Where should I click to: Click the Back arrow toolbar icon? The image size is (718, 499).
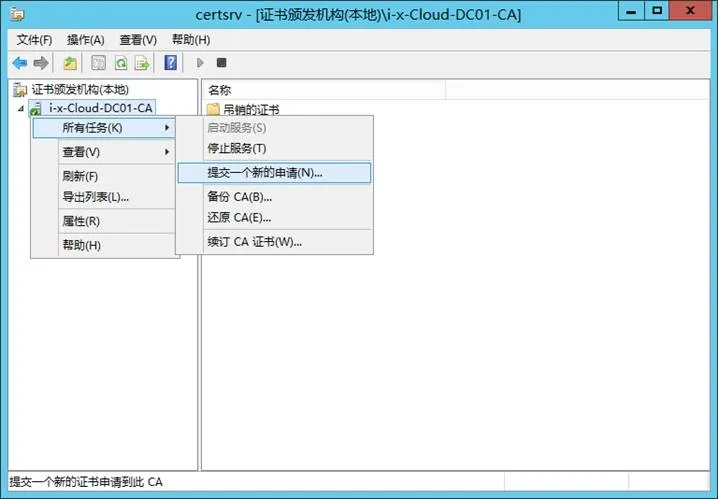[x=20, y=63]
